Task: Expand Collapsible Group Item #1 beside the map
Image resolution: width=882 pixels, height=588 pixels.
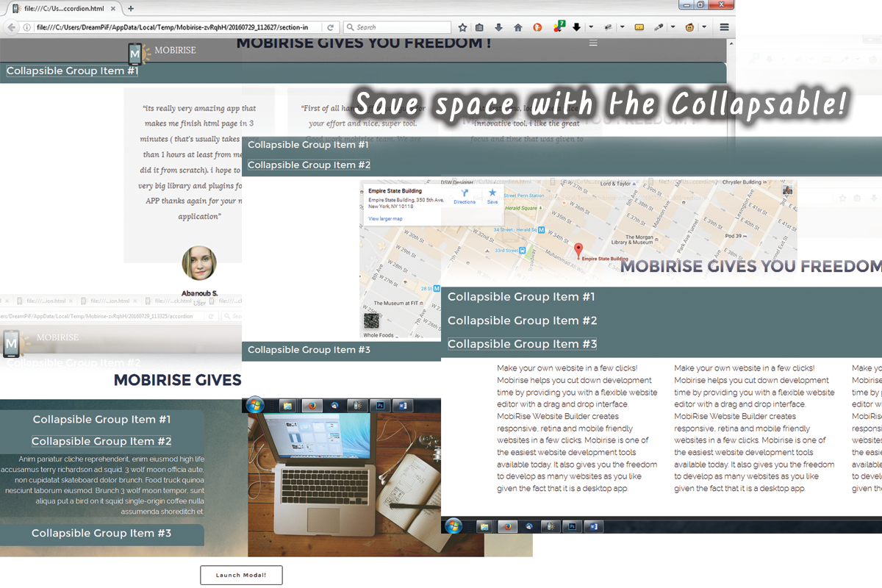Action: [521, 297]
